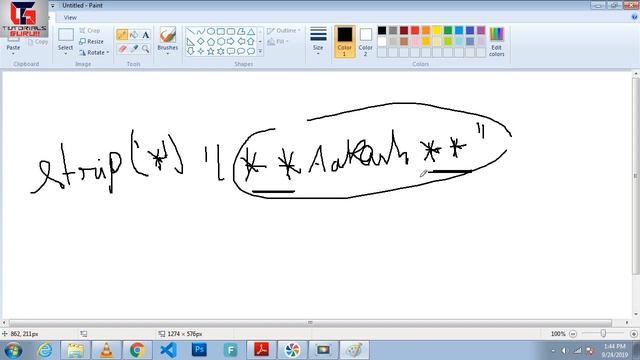640x360 pixels.
Task: Pick the Hexagon shape
Action: tap(221, 41)
